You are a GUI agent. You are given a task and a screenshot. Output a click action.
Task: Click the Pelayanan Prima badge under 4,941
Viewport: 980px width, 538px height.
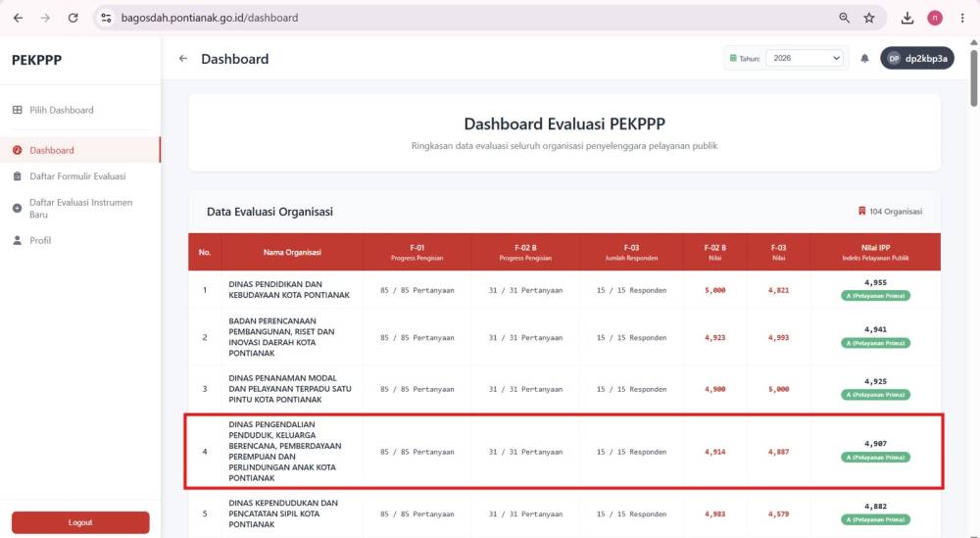pos(875,343)
